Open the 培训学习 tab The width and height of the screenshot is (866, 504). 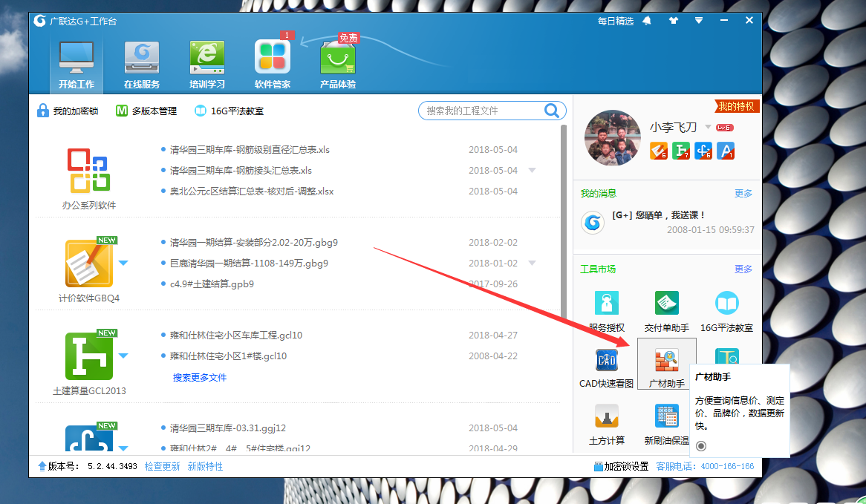[x=207, y=65]
